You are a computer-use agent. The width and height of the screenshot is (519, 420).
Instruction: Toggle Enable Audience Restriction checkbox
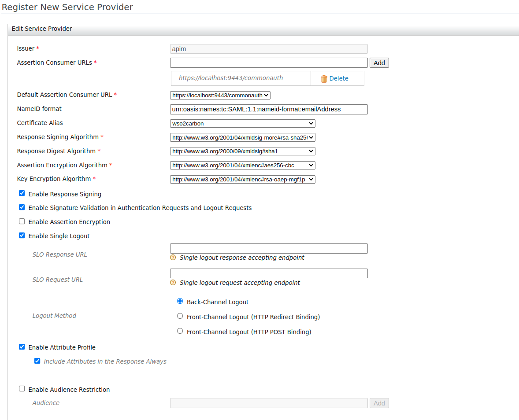click(x=22, y=389)
